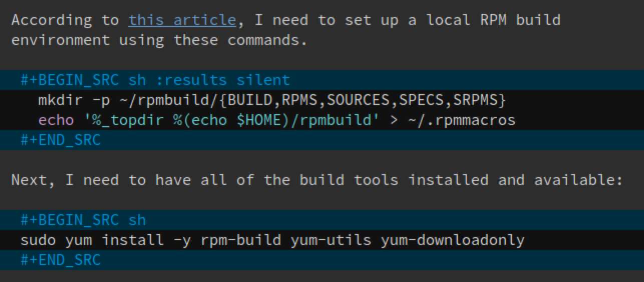The image size is (644, 282).
Task: Click the word 'yum-utils' in command
Action: [331, 240]
